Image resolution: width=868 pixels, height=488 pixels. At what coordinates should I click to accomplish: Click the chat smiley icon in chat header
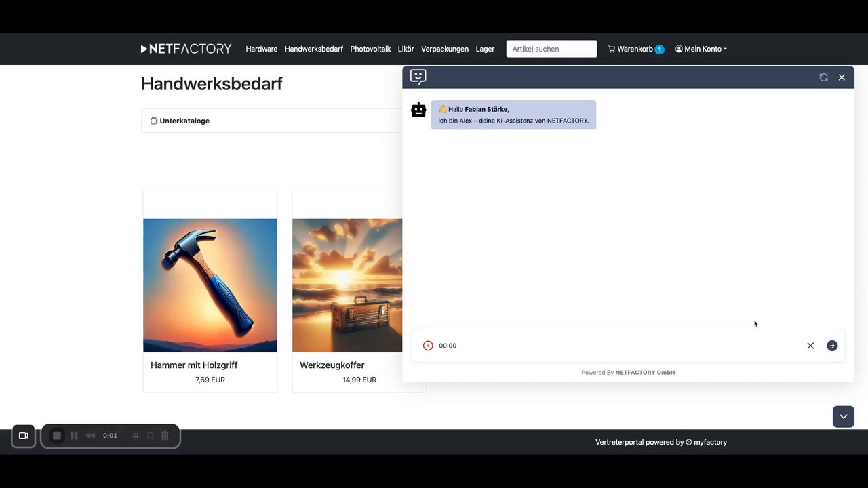tap(418, 77)
